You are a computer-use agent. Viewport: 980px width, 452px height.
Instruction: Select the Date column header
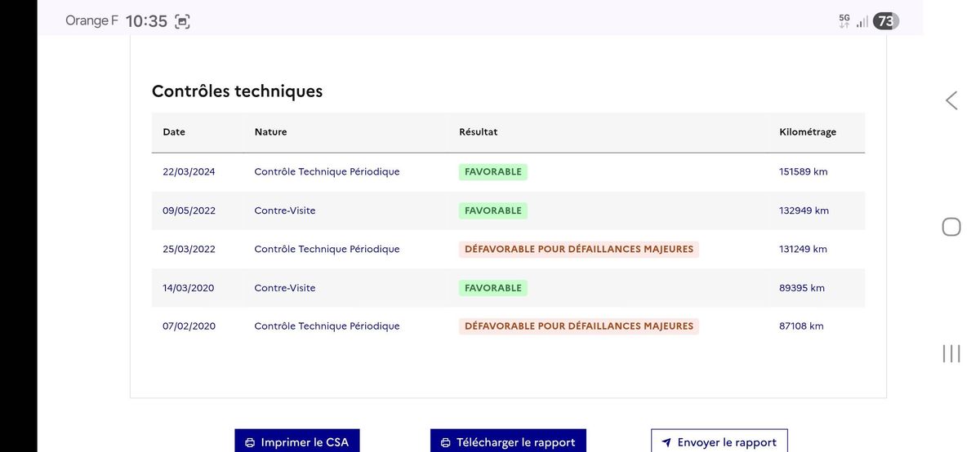(174, 132)
